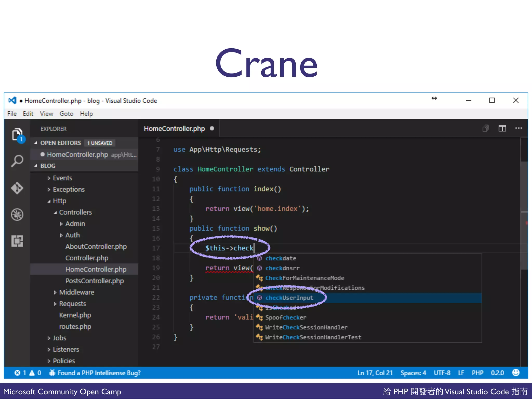Click the warnings count icon in status bar
This screenshot has width=532, height=399.
pyautogui.click(x=32, y=373)
